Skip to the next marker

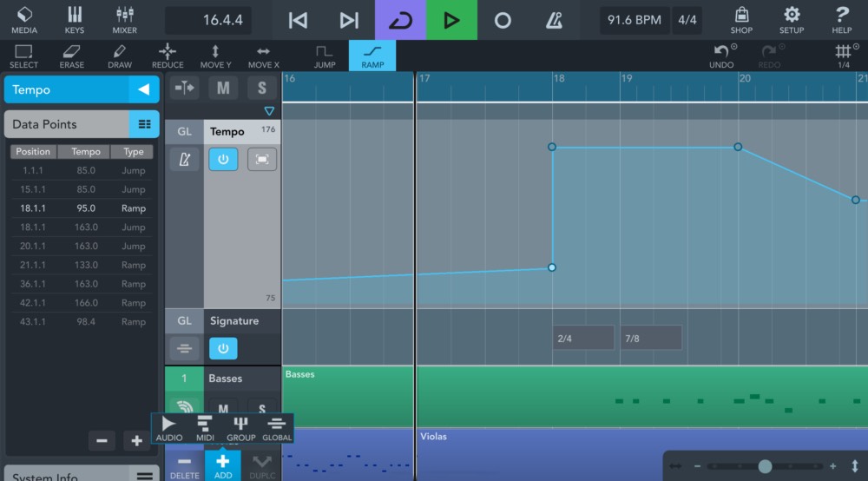click(349, 21)
